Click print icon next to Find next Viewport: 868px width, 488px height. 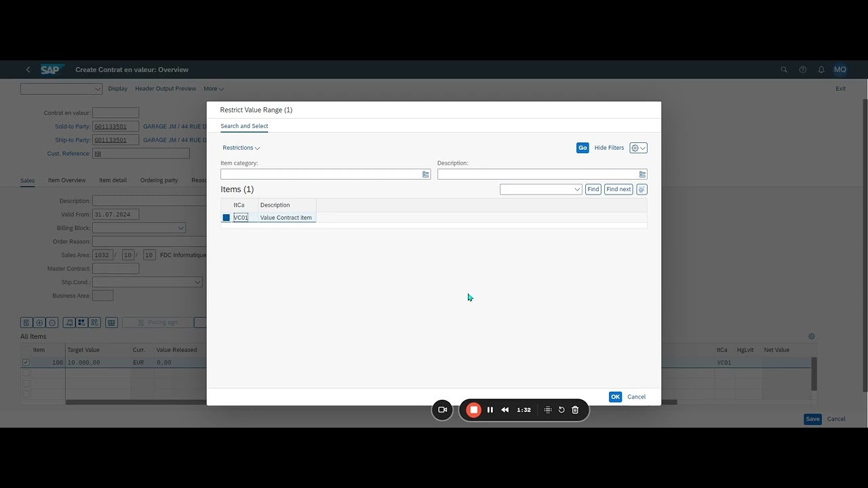pos(642,189)
